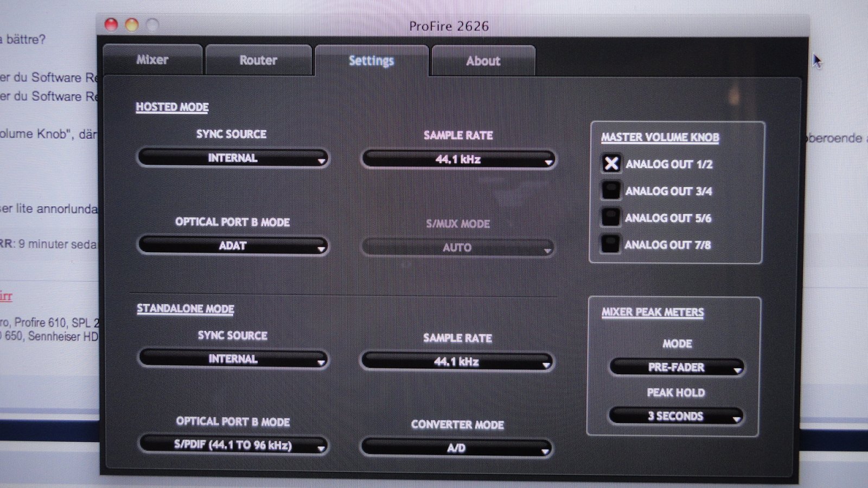Click the HOSTED MODE section heading
Screen dimensions: 868x488
pos(172,107)
